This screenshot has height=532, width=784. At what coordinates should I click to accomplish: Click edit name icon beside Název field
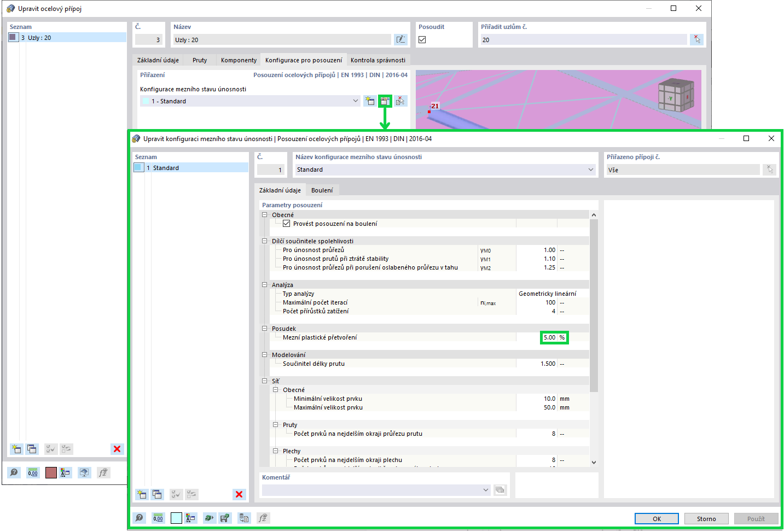(401, 39)
